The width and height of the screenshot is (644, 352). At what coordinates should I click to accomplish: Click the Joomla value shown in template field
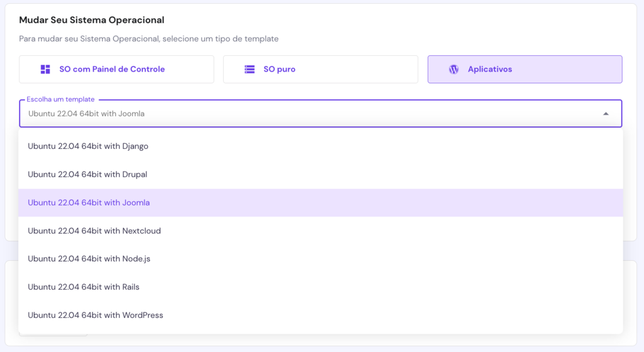[x=86, y=114]
